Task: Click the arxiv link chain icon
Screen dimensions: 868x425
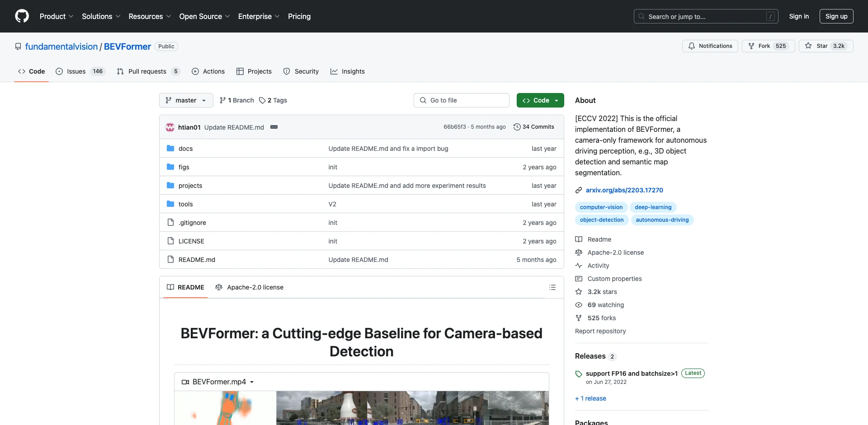Action: [579, 190]
